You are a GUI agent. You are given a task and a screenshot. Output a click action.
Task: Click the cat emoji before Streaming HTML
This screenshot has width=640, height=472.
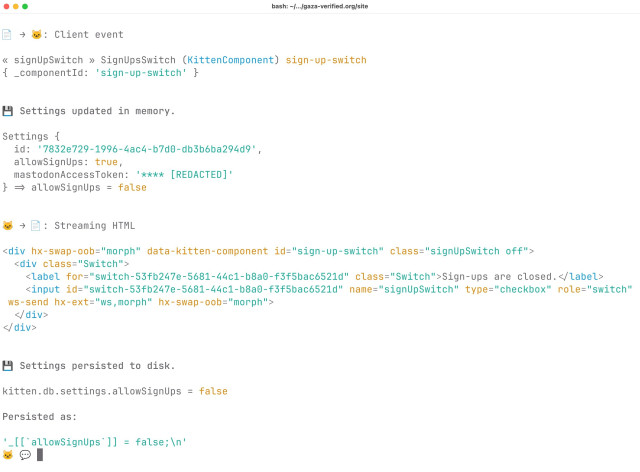tap(7, 225)
